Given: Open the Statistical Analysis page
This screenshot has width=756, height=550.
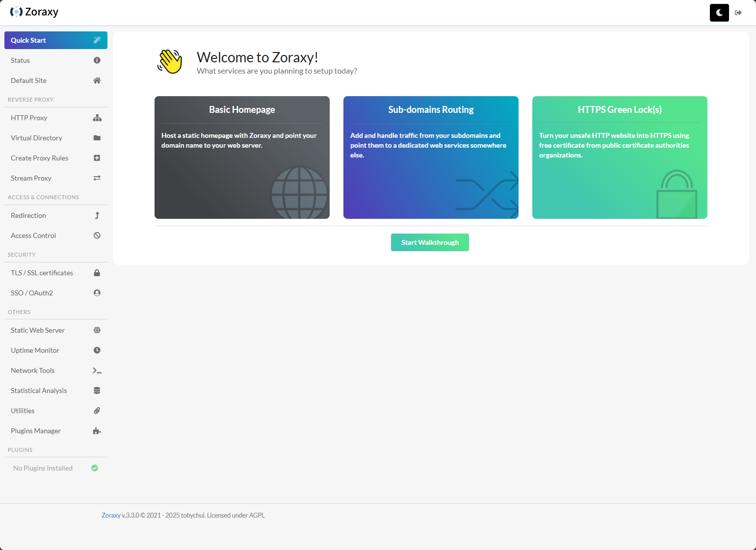Looking at the screenshot, I should point(56,391).
